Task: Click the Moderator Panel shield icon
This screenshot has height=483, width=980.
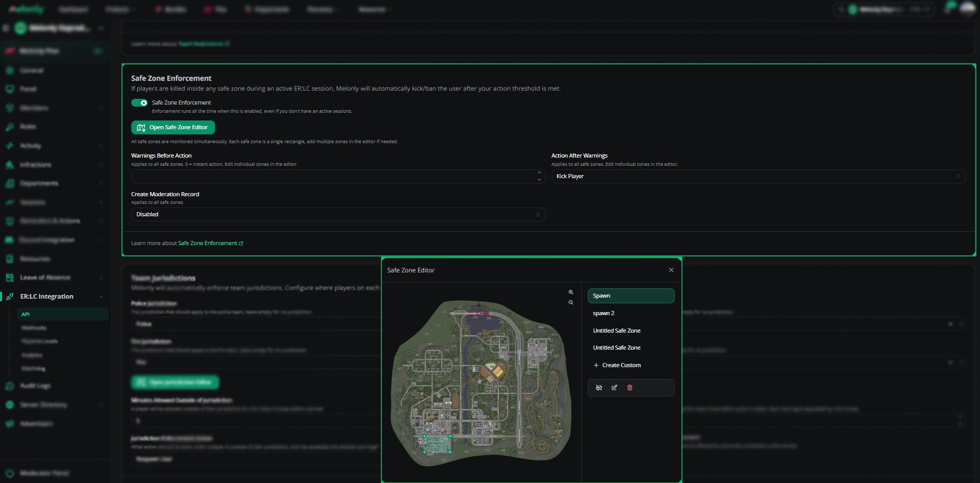Action: 10,473
